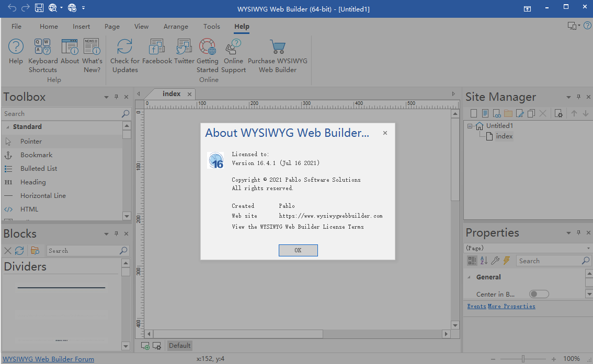Click Purchase WYSIWYG Web Builder cart
The image size is (593, 364).
point(277,47)
